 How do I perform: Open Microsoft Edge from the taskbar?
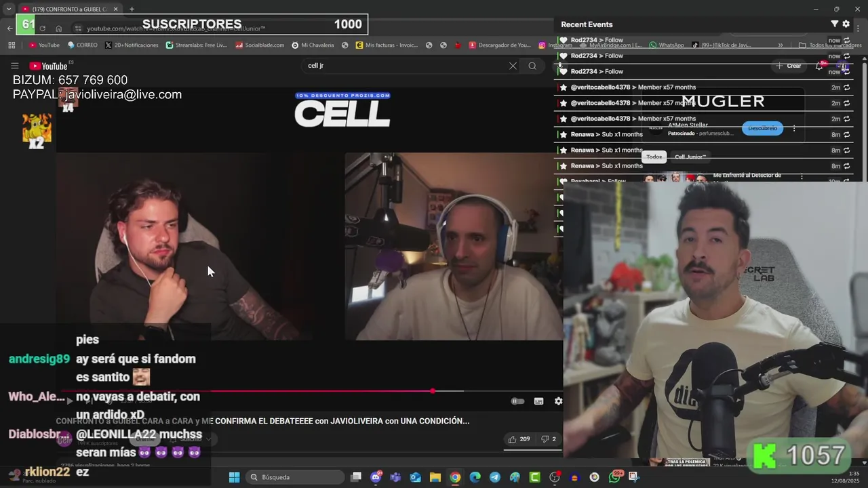475,477
